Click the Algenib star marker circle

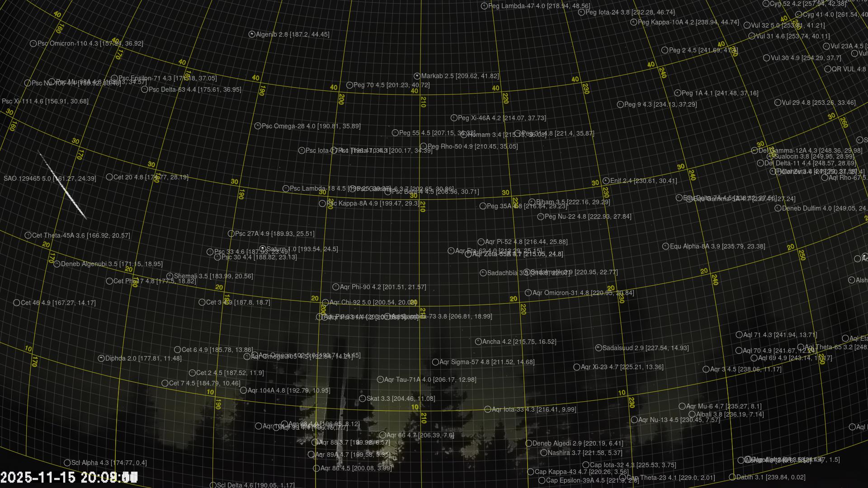(252, 34)
